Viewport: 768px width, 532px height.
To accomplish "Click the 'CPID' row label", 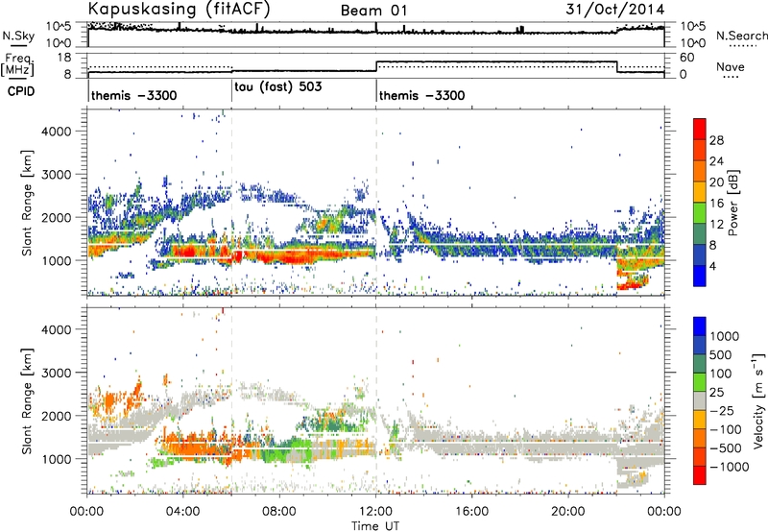I will [x=21, y=91].
